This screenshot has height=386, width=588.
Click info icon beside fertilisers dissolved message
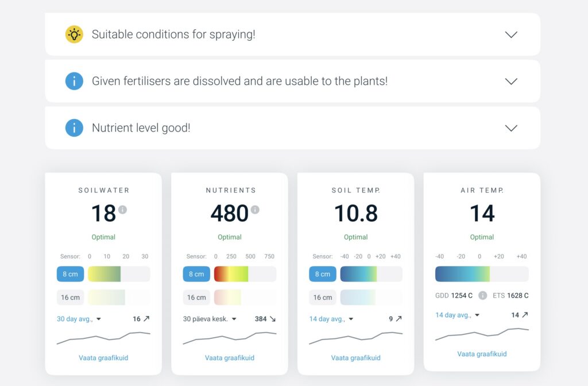point(74,81)
